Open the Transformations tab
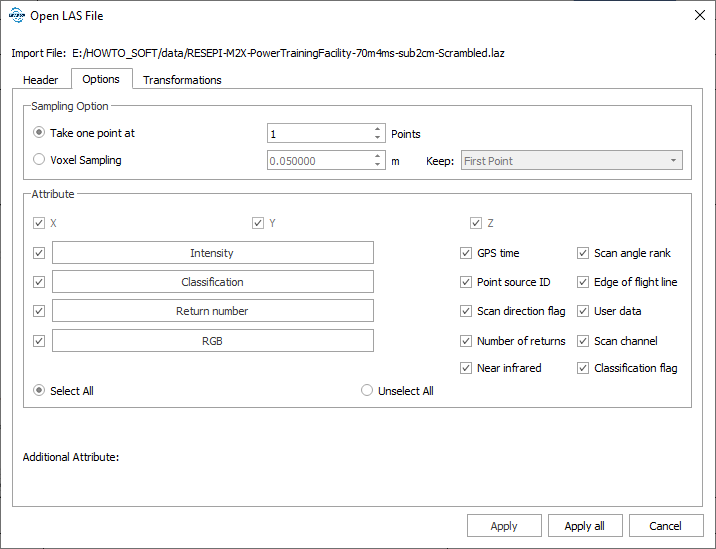This screenshot has width=716, height=549. click(182, 80)
